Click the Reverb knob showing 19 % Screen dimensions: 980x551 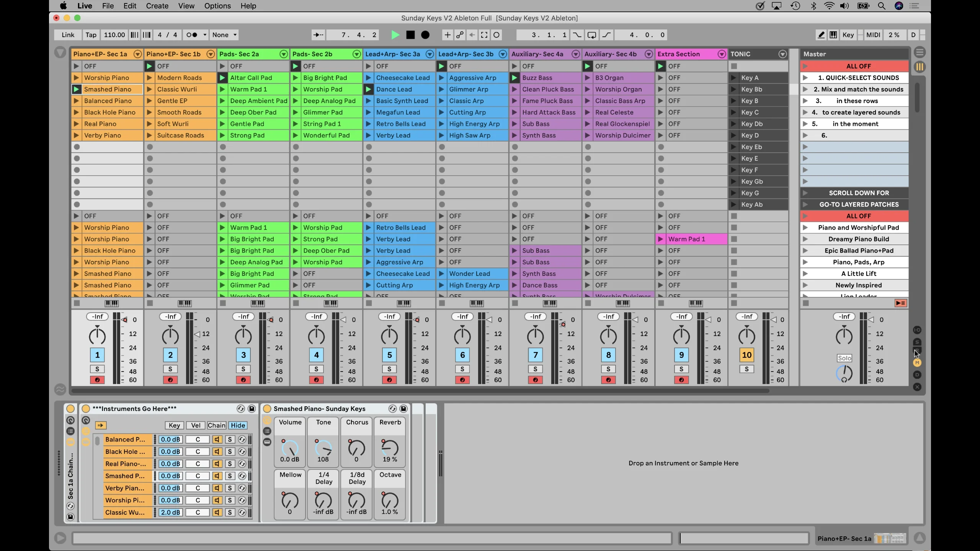pos(390,448)
